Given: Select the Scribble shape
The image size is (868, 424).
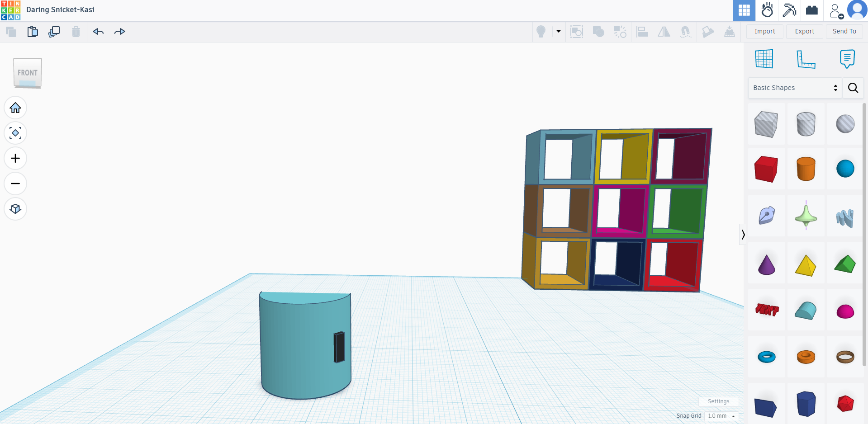Looking at the screenshot, I should pyautogui.click(x=766, y=216).
